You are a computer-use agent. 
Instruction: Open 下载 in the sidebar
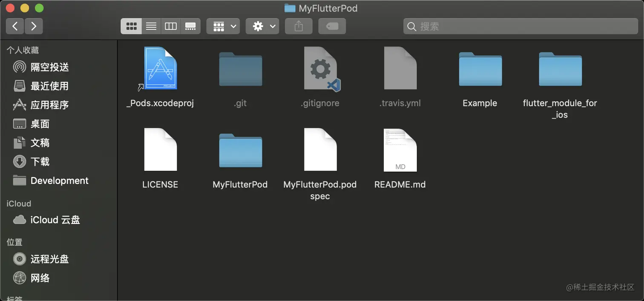pos(31,162)
